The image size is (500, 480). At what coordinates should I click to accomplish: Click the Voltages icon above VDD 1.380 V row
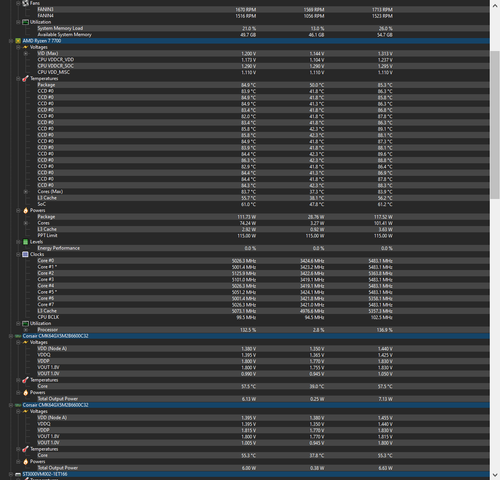[25, 342]
